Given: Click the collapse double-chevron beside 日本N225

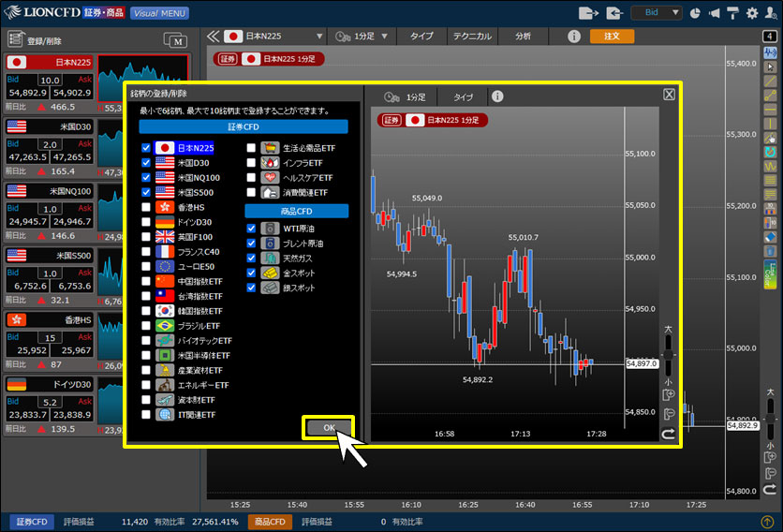Looking at the screenshot, I should click(213, 37).
